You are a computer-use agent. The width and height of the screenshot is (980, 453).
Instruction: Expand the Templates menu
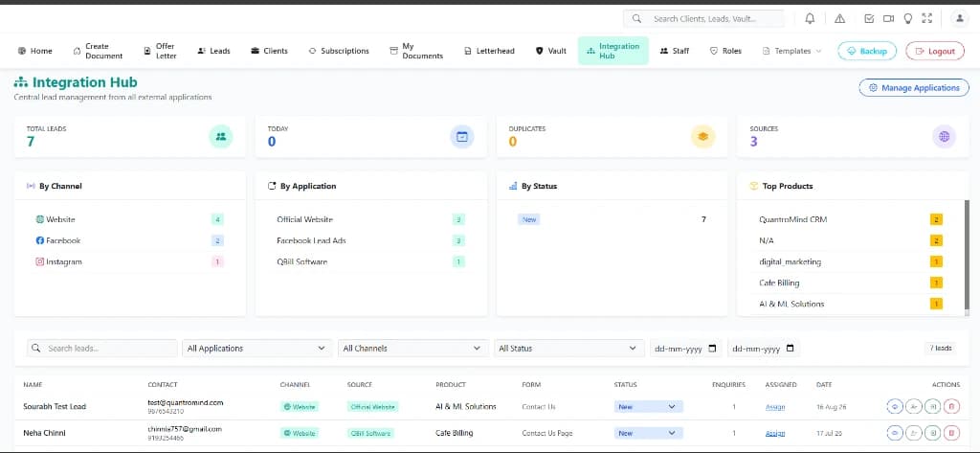(791, 51)
